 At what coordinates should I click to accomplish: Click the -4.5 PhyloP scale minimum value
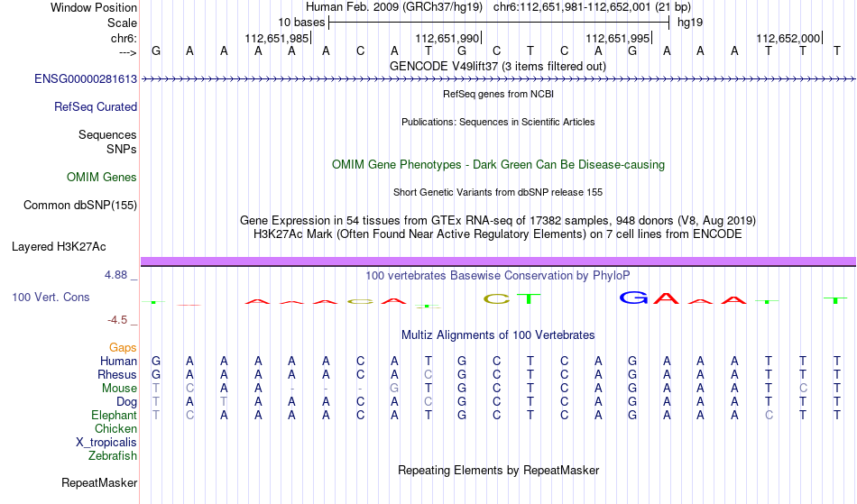tap(117, 319)
